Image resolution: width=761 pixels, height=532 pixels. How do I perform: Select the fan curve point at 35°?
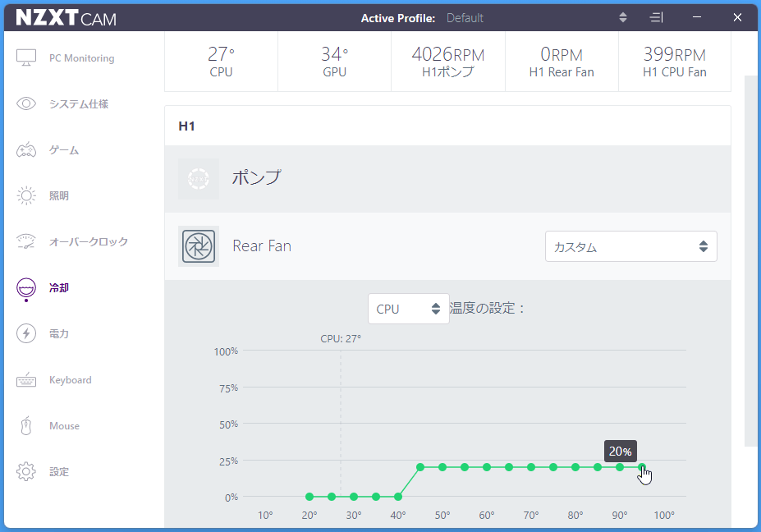[x=376, y=497]
